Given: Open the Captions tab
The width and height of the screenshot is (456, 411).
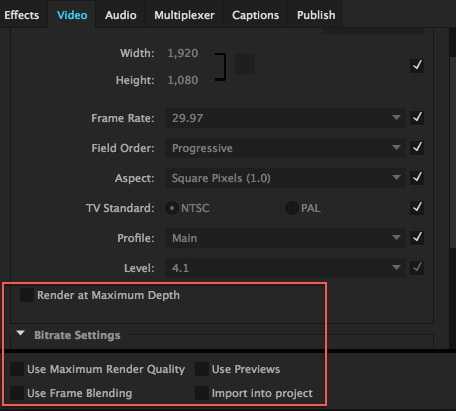Looking at the screenshot, I should click(255, 15).
